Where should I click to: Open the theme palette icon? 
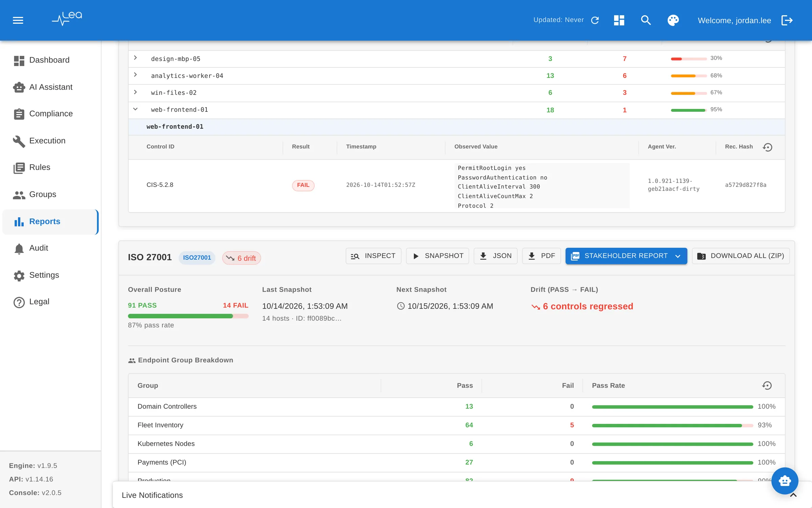673,20
